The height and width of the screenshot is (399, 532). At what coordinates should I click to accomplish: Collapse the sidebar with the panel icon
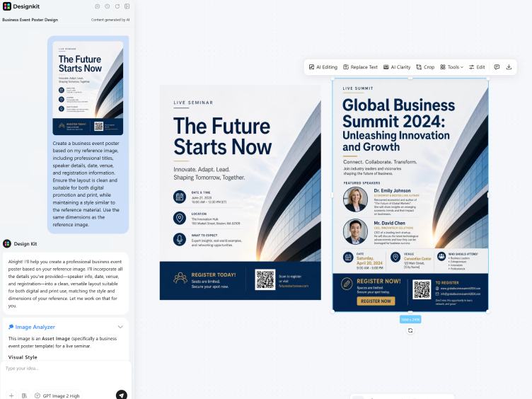127,6
